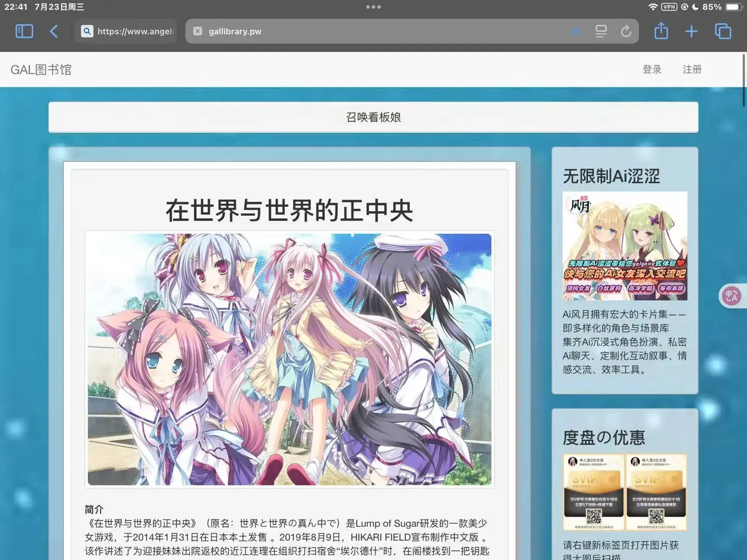This screenshot has height=560, width=747.
Task: Open the right SVIP coupon image
Action: pos(656,492)
